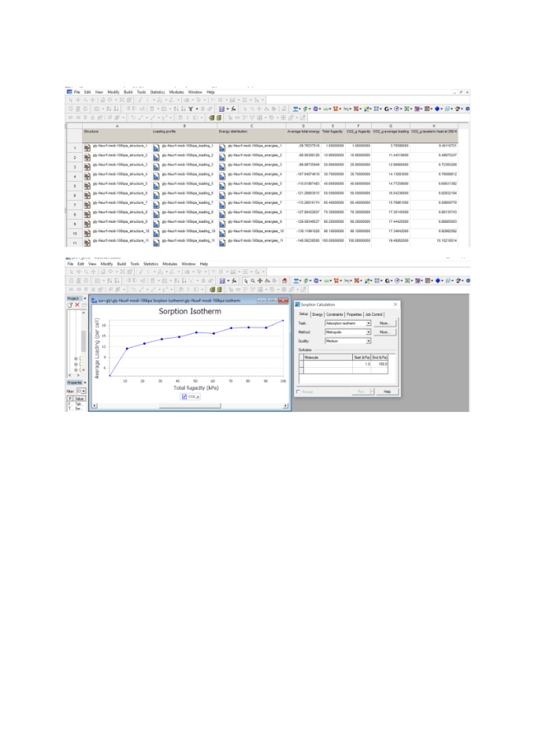This screenshot has width=535, height=756.
Task: Open loading profile icon in row 10
Action: 156,234
